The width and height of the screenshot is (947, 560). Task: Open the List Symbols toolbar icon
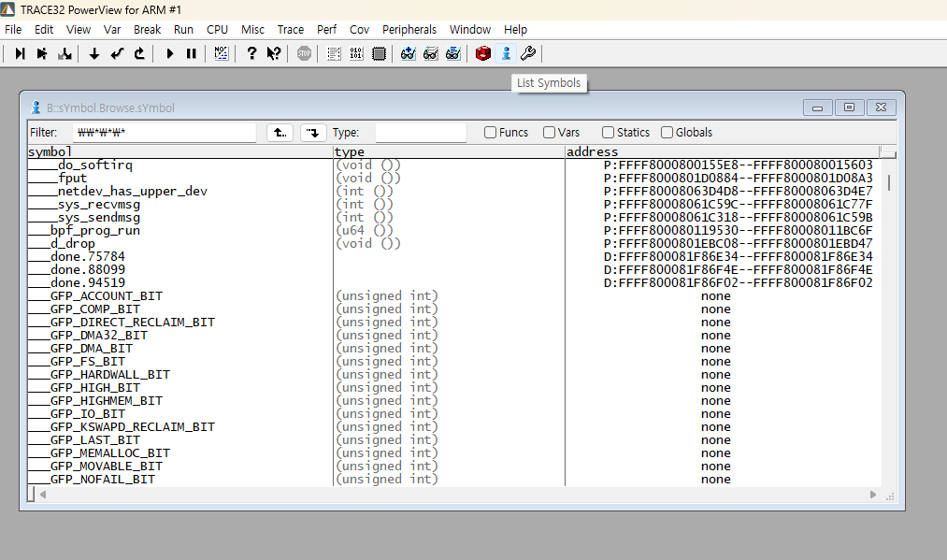[x=507, y=53]
